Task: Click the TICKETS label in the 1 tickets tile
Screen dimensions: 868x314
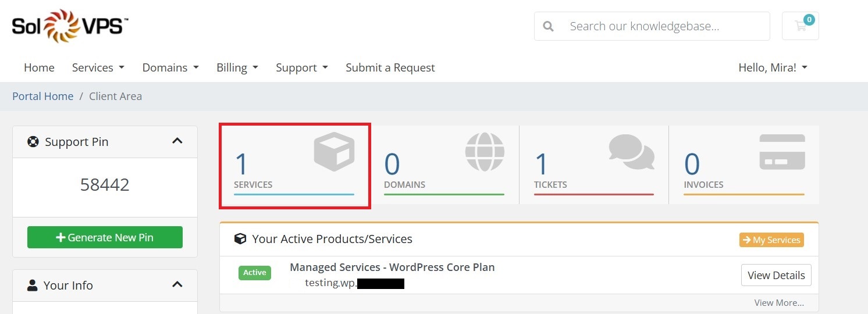Action: coord(550,184)
